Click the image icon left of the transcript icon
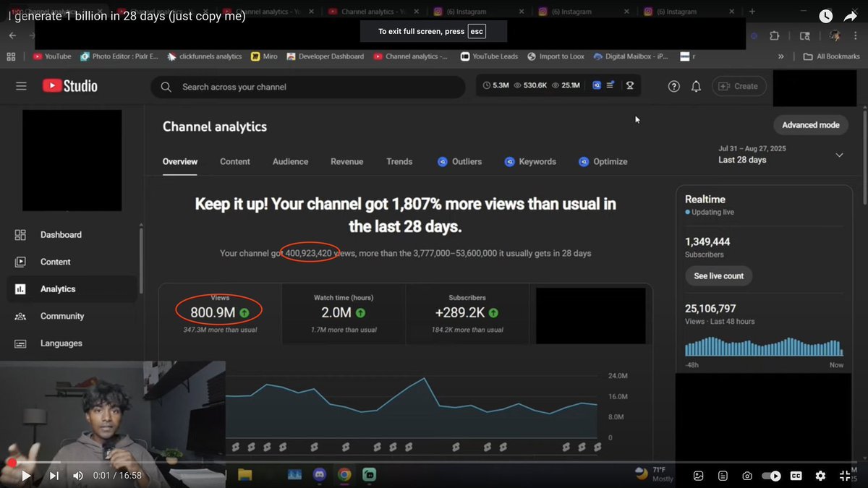This screenshot has height=488, width=868. tap(698, 476)
